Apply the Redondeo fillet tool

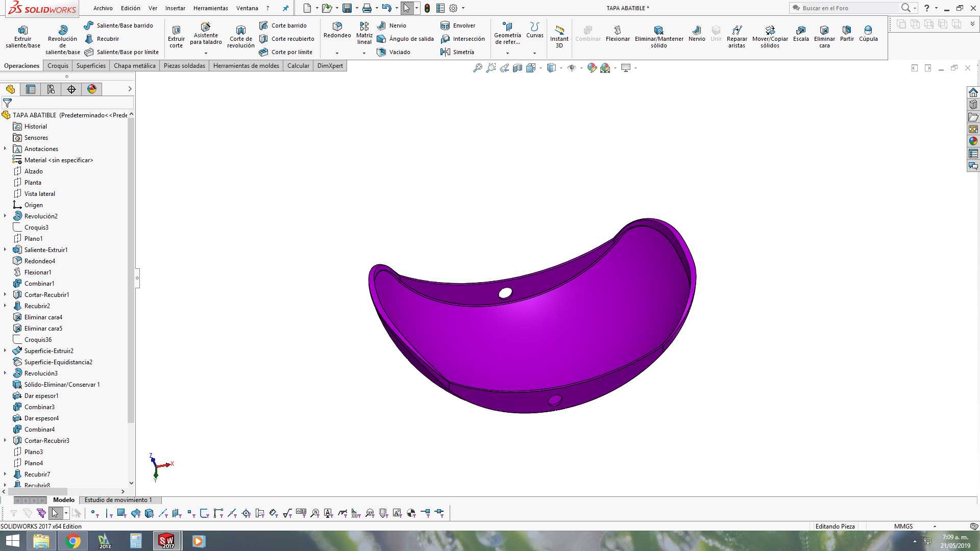[x=337, y=30]
